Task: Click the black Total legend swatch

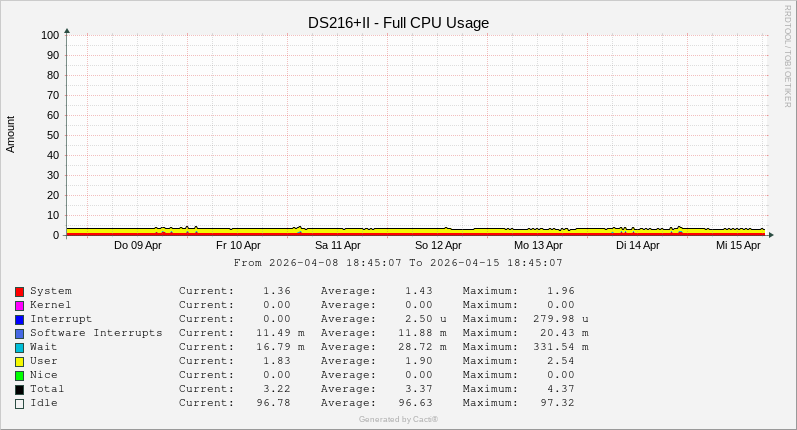Action: point(19,390)
